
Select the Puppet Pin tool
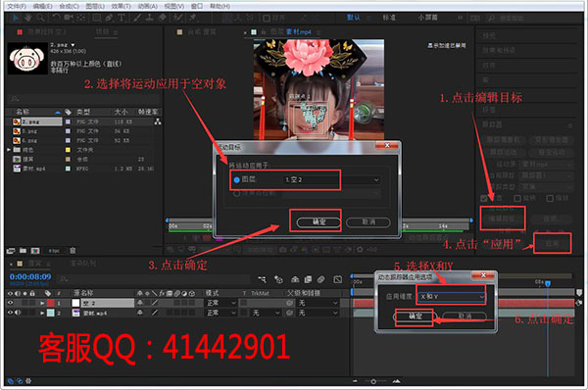point(193,18)
